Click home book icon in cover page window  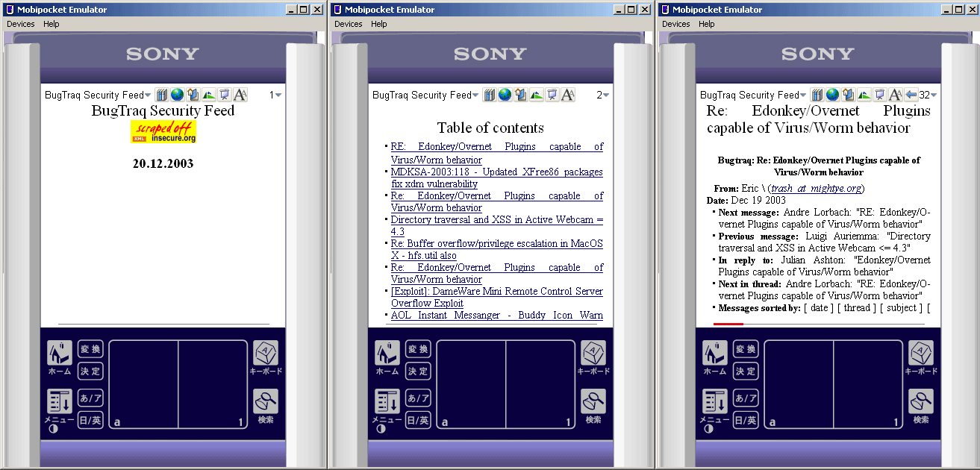tap(193, 95)
